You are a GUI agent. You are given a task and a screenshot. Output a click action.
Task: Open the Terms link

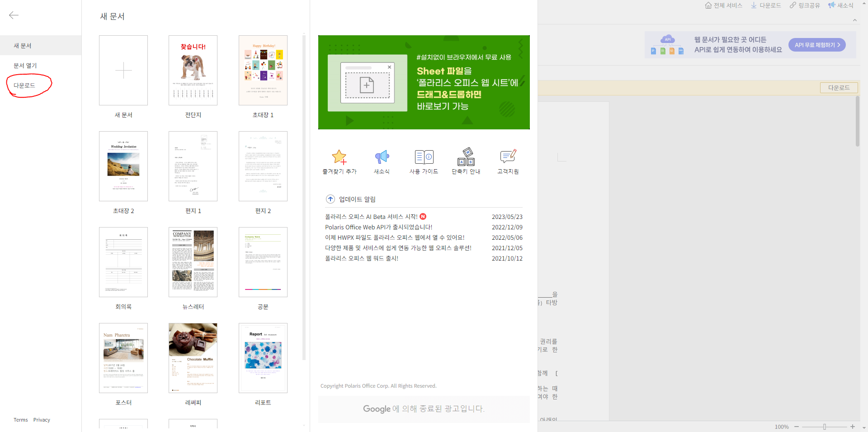(20, 420)
